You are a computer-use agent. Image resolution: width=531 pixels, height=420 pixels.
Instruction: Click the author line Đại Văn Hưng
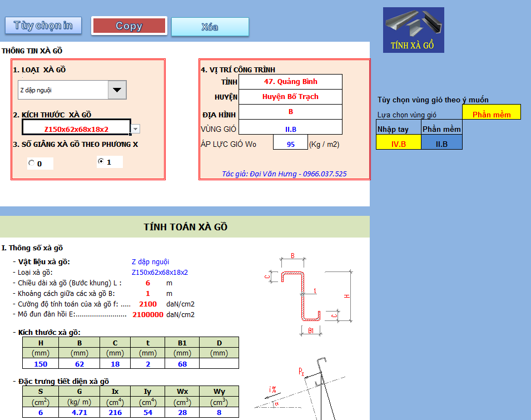tap(284, 174)
